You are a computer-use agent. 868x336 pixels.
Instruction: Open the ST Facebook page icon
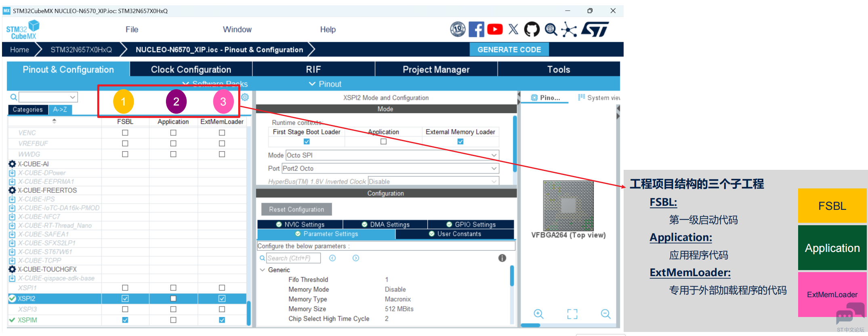[x=476, y=30]
